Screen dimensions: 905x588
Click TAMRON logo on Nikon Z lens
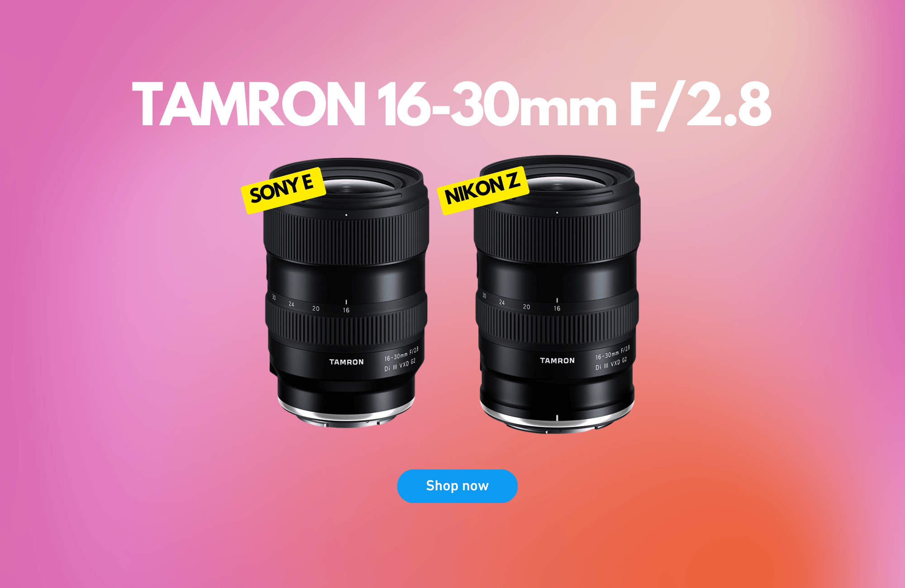(x=557, y=360)
